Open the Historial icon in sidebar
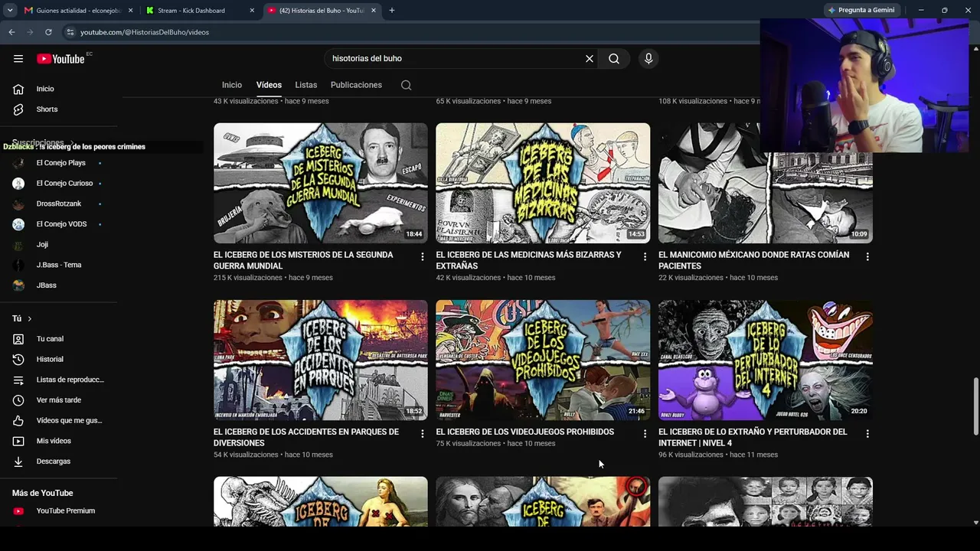980x551 pixels. pyautogui.click(x=18, y=360)
